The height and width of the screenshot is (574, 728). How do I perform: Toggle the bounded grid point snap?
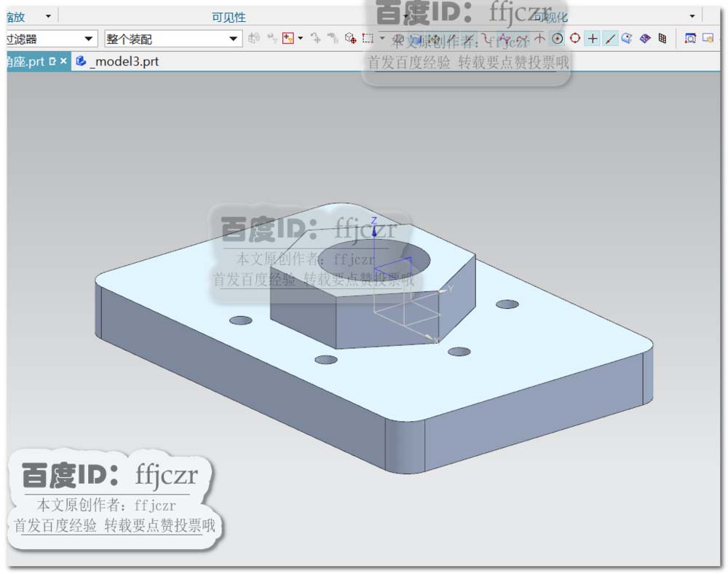point(644,39)
